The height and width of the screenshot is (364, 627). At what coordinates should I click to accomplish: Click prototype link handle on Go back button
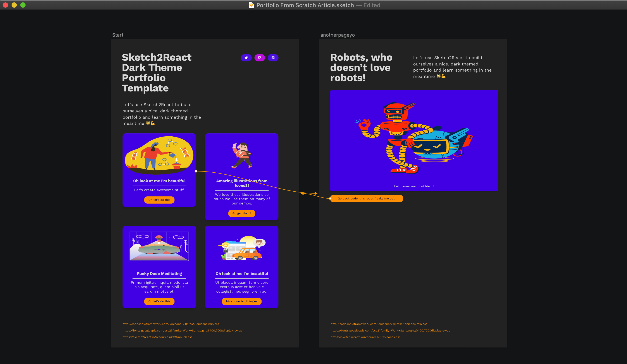(330, 198)
